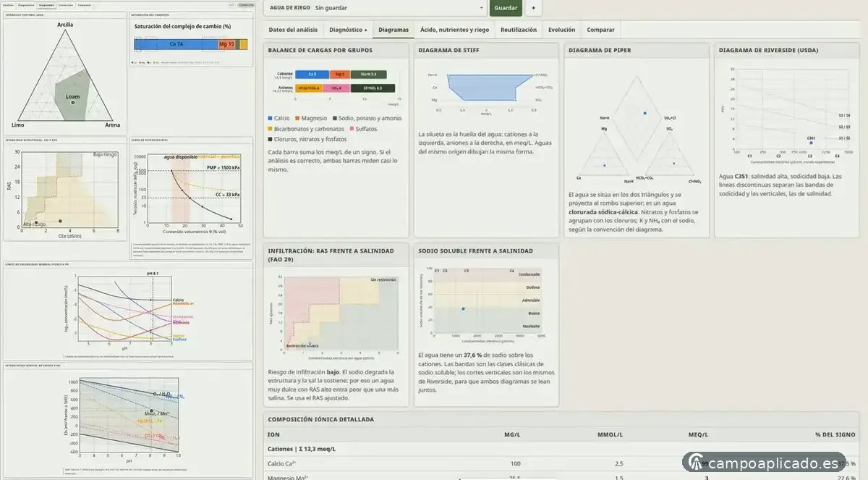Switch to the Datos del análisis tab
The width and height of the screenshot is (868, 480).
tap(293, 30)
